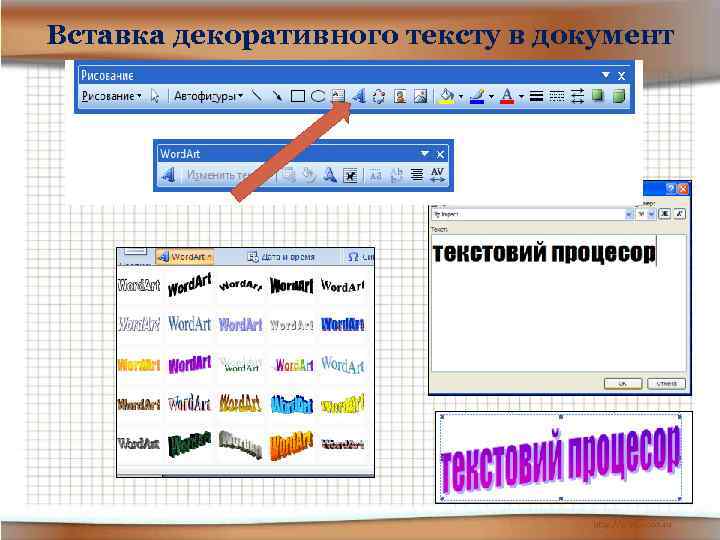Open the Arrow Style options
Image resolution: width=720 pixels, height=540 pixels.
click(x=577, y=96)
